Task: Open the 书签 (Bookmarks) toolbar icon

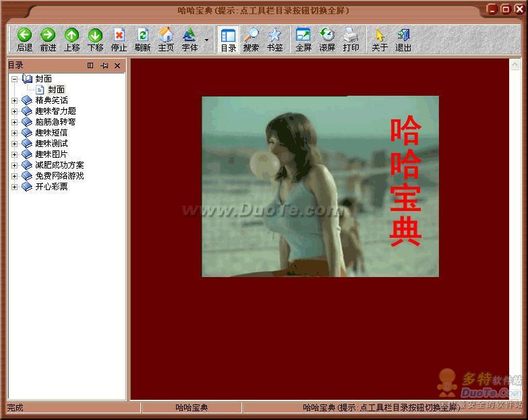Action: (x=274, y=40)
